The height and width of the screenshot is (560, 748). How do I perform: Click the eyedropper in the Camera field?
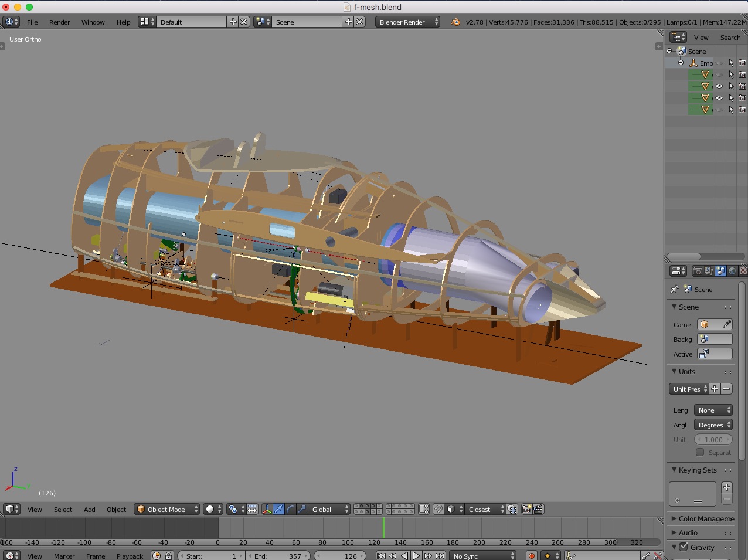point(727,324)
